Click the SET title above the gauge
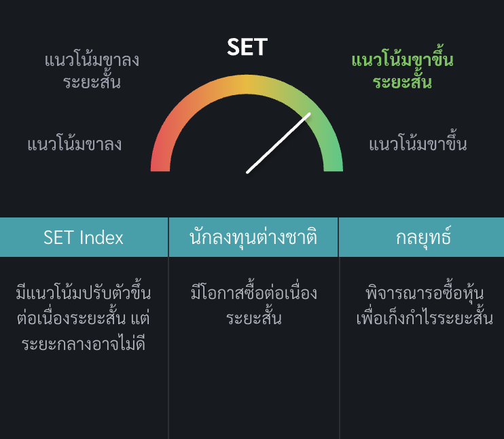This screenshot has height=439, width=504. pos(247,47)
